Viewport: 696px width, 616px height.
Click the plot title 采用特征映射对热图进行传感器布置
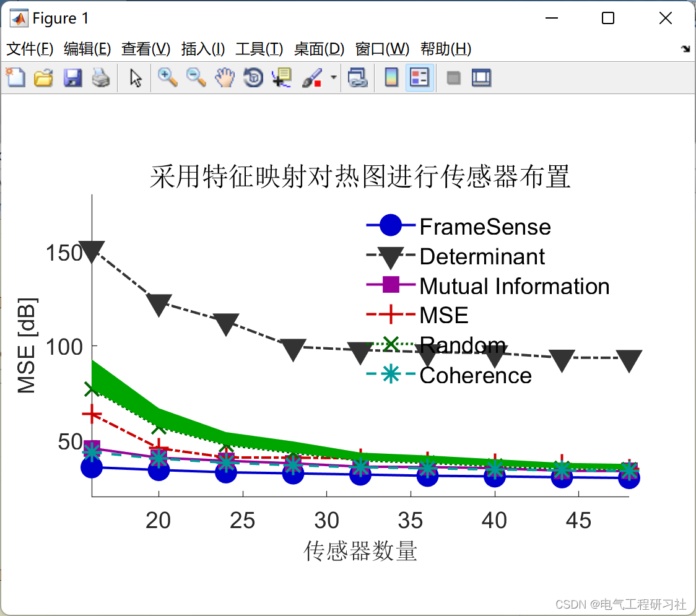coord(360,176)
